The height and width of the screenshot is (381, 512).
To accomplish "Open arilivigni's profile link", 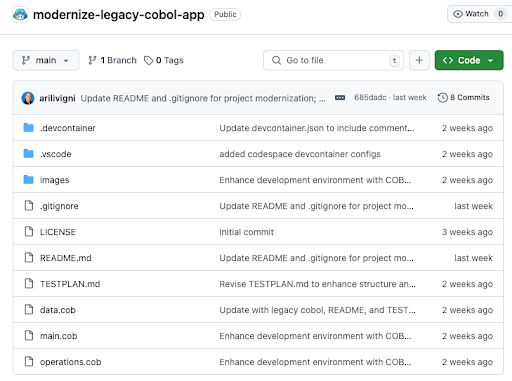I will (57, 98).
